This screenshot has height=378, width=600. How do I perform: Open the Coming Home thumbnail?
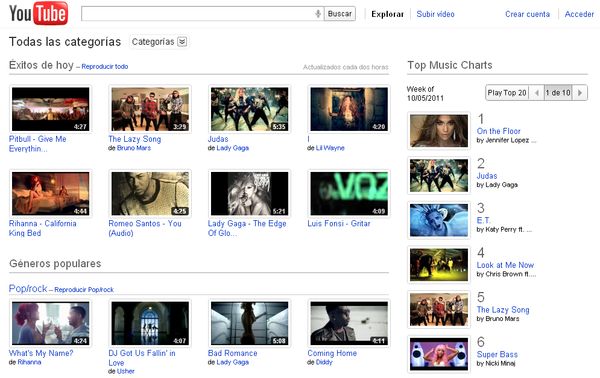[x=349, y=323]
